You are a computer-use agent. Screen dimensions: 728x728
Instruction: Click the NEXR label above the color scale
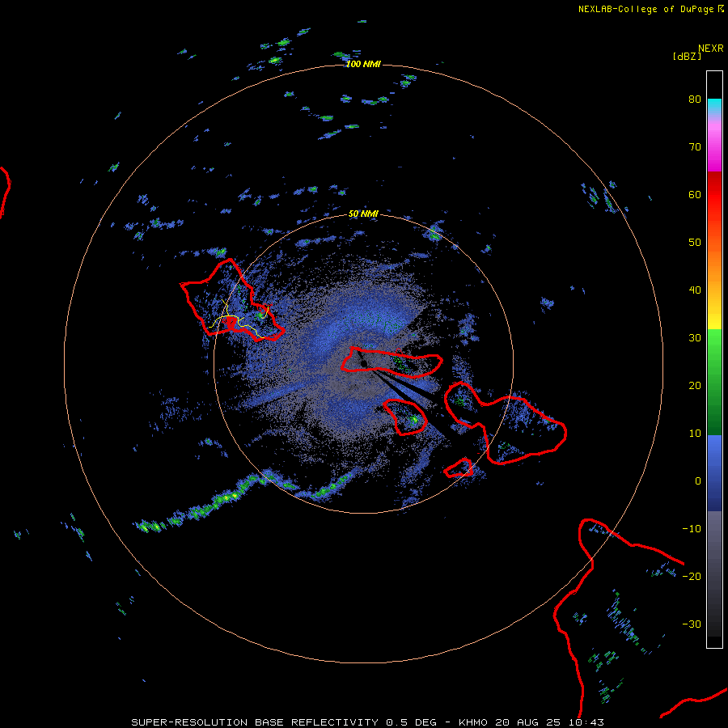point(711,49)
